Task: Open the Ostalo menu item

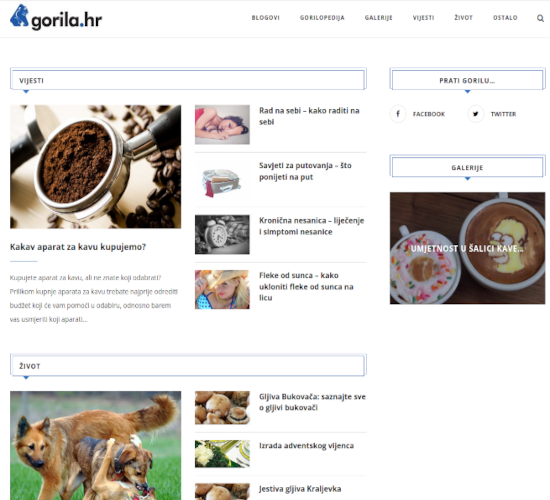Action: pos(505,18)
